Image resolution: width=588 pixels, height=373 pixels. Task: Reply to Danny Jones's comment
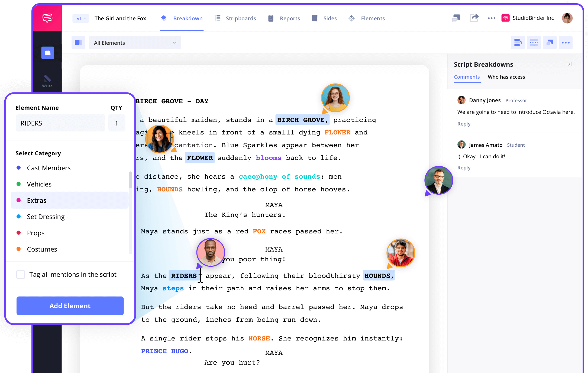(x=464, y=124)
